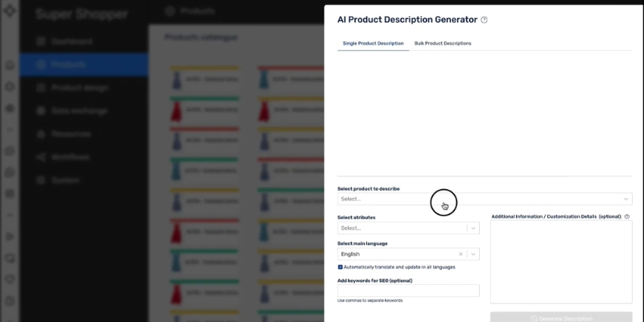Open Dashboard in the blurred sidebar
Viewport: 644px width, 322px height.
(x=84, y=42)
